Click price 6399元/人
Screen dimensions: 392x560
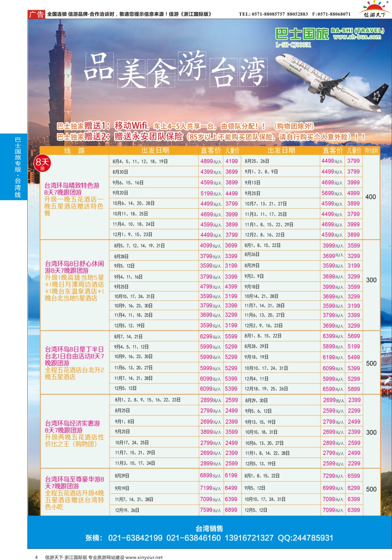[333, 336]
